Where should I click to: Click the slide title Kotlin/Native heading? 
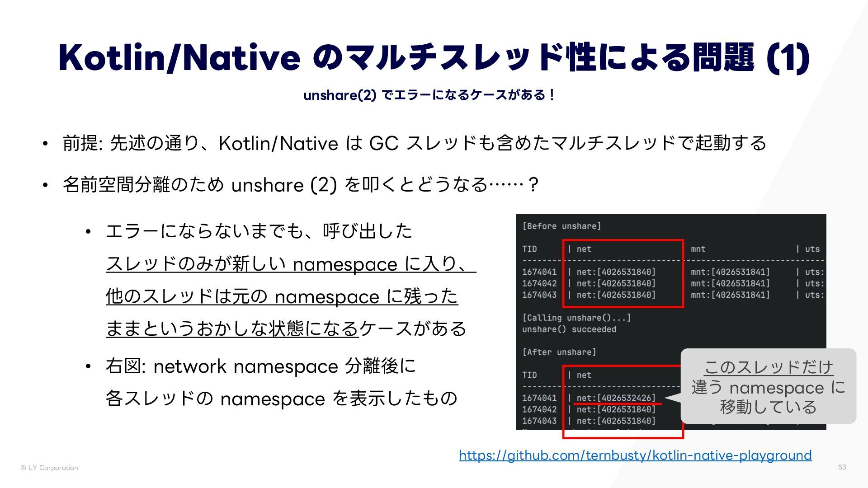click(x=433, y=58)
